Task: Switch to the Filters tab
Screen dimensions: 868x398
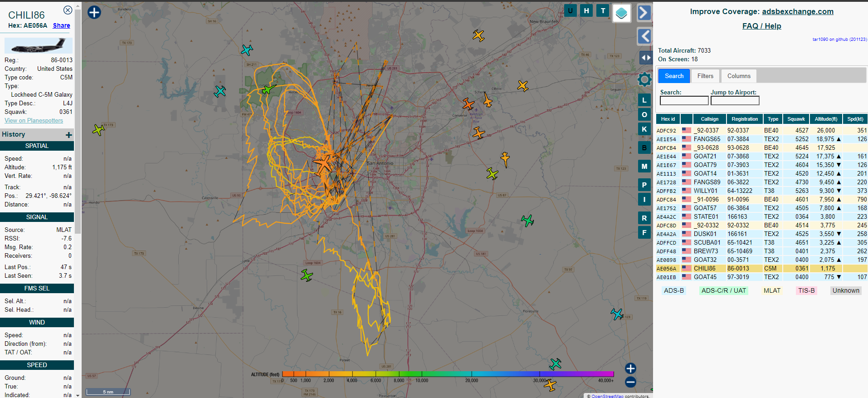Action: coord(705,76)
